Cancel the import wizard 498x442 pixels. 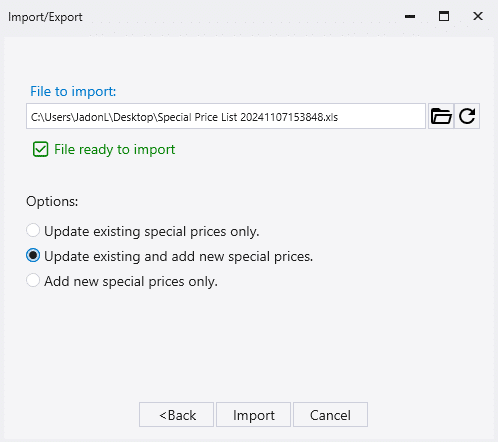tap(330, 415)
